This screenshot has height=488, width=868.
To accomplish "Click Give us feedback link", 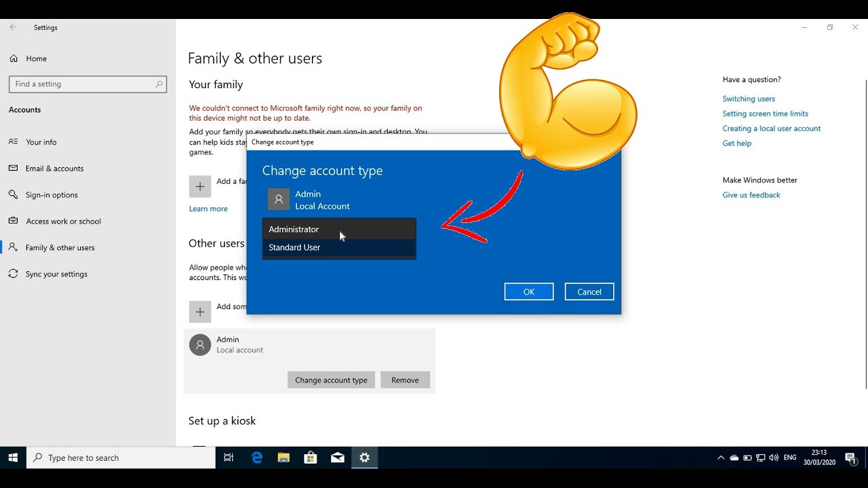I will pos(751,195).
